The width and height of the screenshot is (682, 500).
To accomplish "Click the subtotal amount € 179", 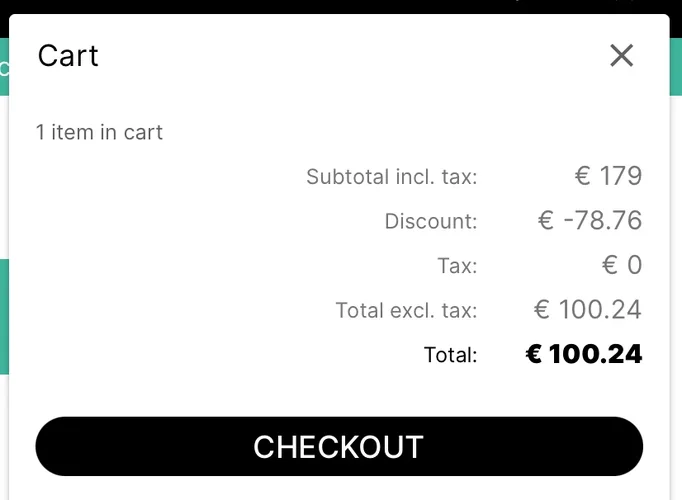I will [608, 177].
